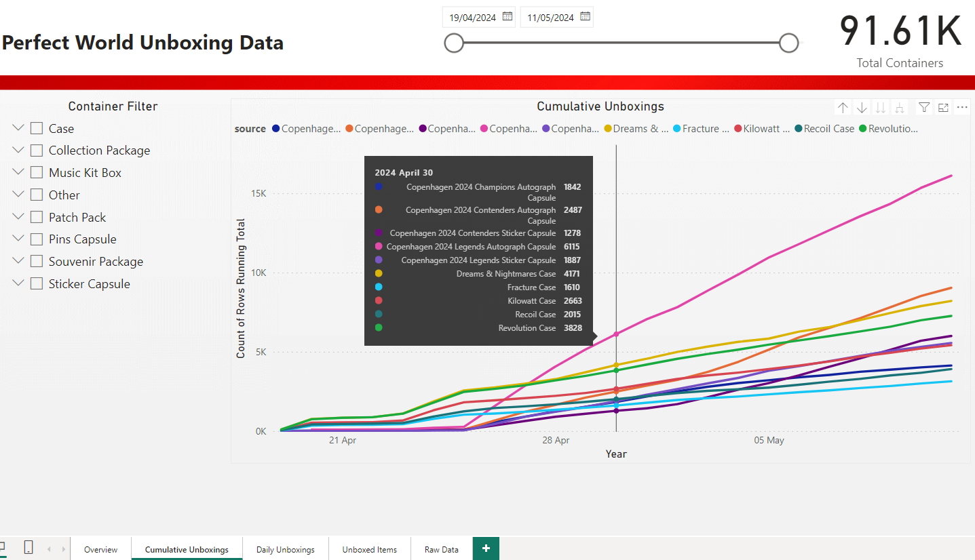Image resolution: width=975 pixels, height=560 pixels.
Task: Click the drill up arrow icon
Action: coord(843,108)
